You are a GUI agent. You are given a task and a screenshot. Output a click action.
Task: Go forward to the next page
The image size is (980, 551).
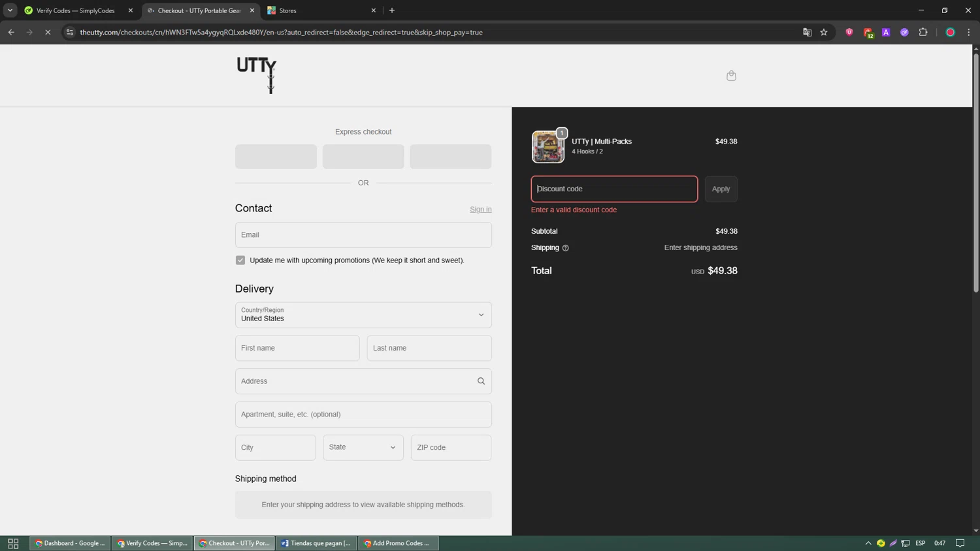tap(29, 32)
